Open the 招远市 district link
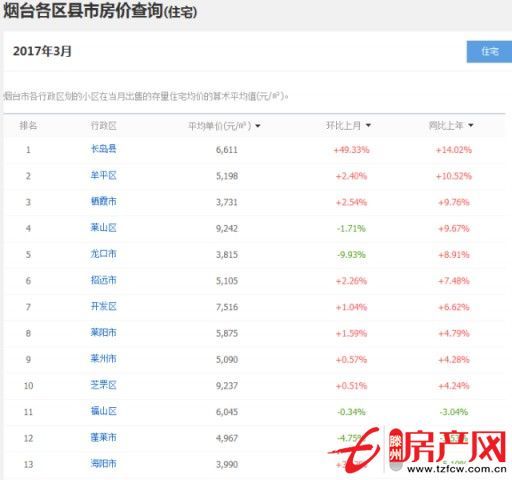 click(103, 280)
